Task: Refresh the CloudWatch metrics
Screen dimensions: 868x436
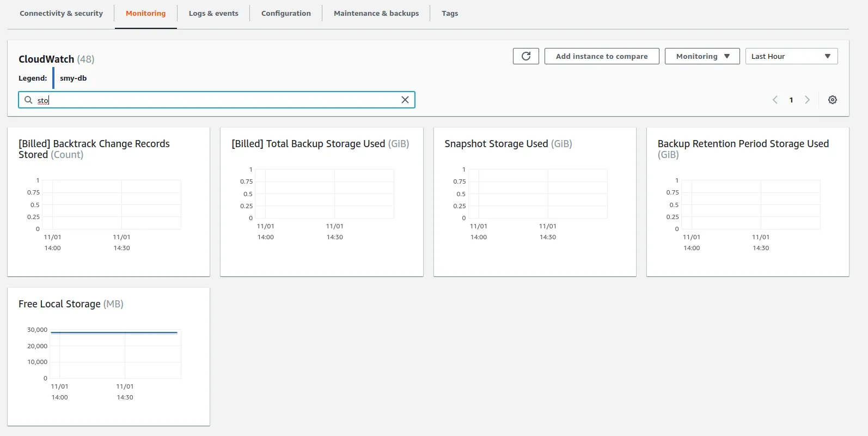Action: [525, 56]
